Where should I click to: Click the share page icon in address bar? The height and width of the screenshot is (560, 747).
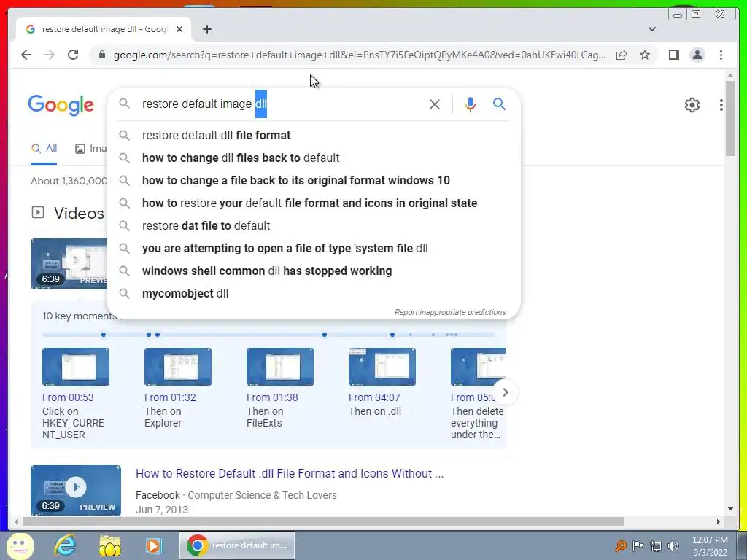622,55
